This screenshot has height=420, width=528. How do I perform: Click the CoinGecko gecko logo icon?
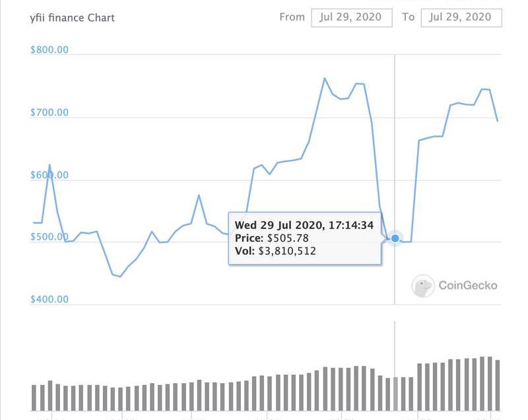(422, 286)
